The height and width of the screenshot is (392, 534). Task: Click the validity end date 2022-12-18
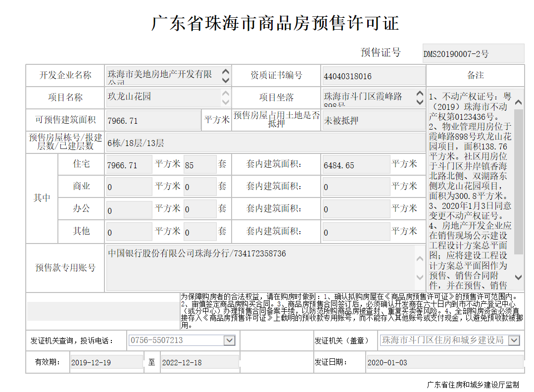[199, 362]
